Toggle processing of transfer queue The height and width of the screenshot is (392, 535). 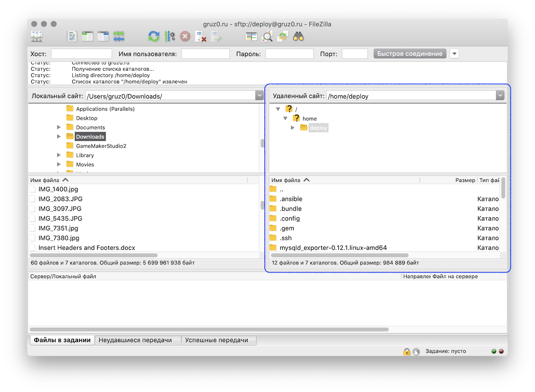coord(169,36)
